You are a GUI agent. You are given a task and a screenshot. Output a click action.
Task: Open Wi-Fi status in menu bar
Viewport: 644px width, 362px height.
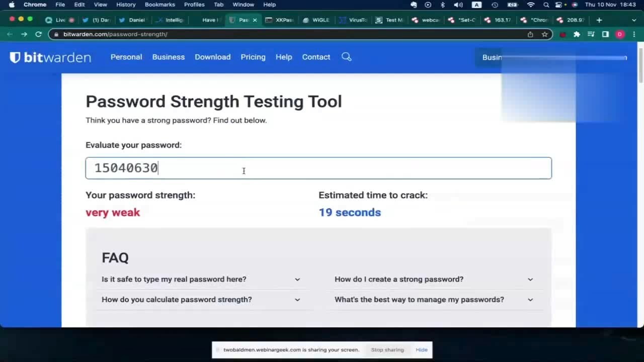(x=530, y=5)
